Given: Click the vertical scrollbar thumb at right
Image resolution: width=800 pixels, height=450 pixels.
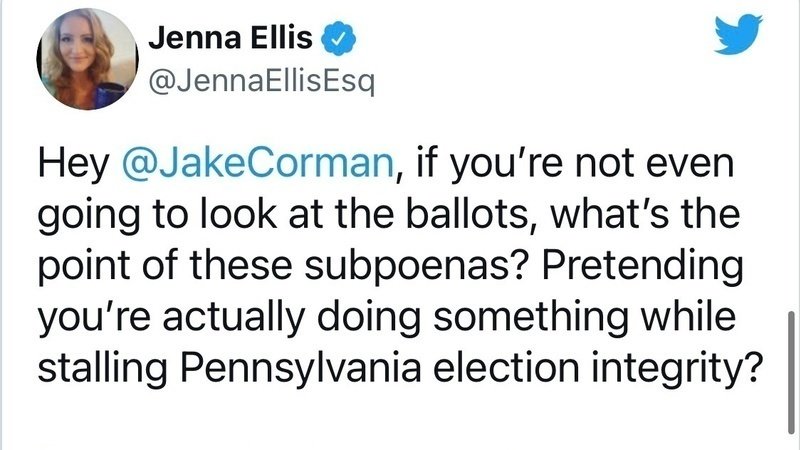Looking at the screenshot, I should pyautogui.click(x=791, y=372).
